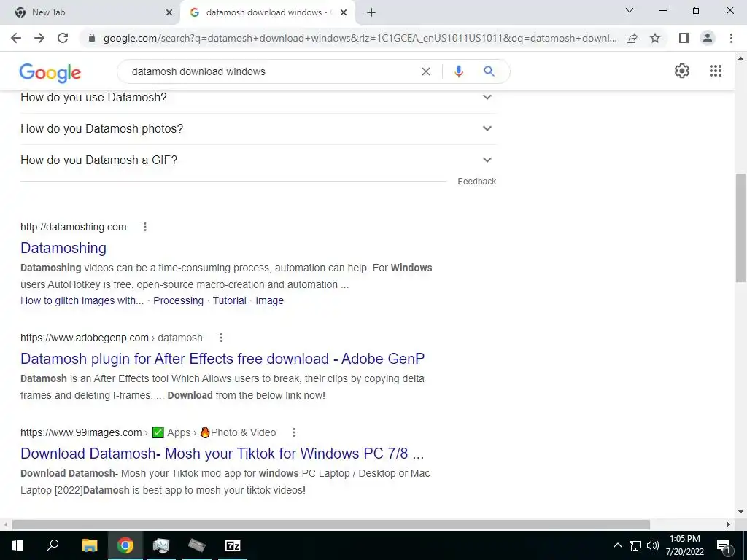Open Windows taskbar search
747x560 pixels.
coord(53,545)
